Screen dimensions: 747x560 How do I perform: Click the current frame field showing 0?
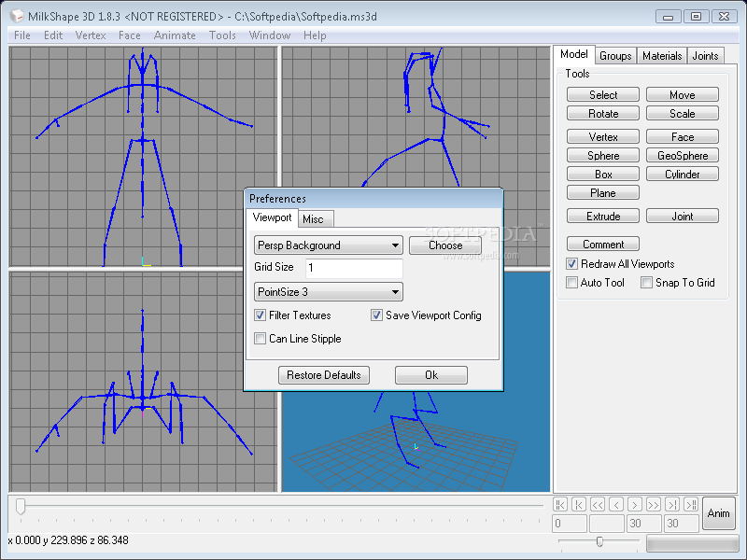coord(570,524)
